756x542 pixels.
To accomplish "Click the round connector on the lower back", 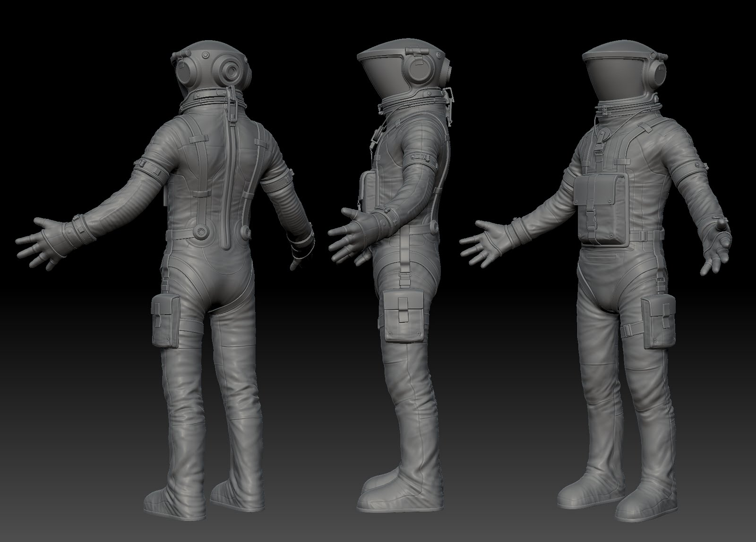I will [x=202, y=232].
